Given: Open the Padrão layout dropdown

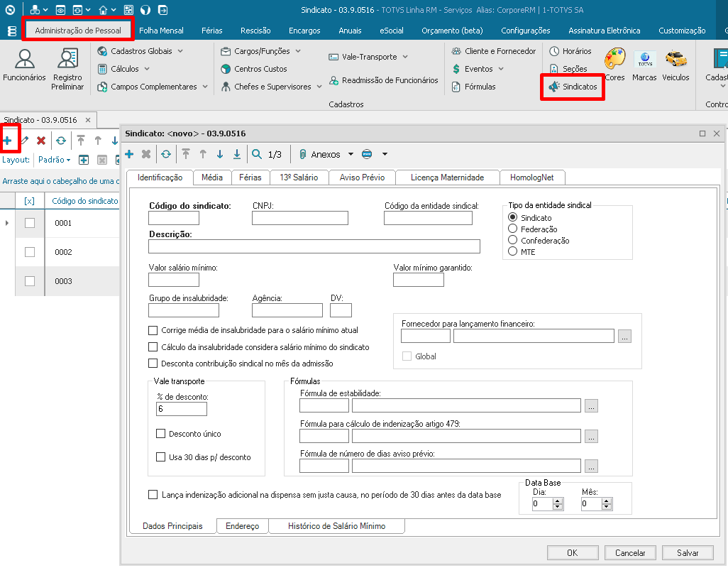Looking at the screenshot, I should click(55, 160).
